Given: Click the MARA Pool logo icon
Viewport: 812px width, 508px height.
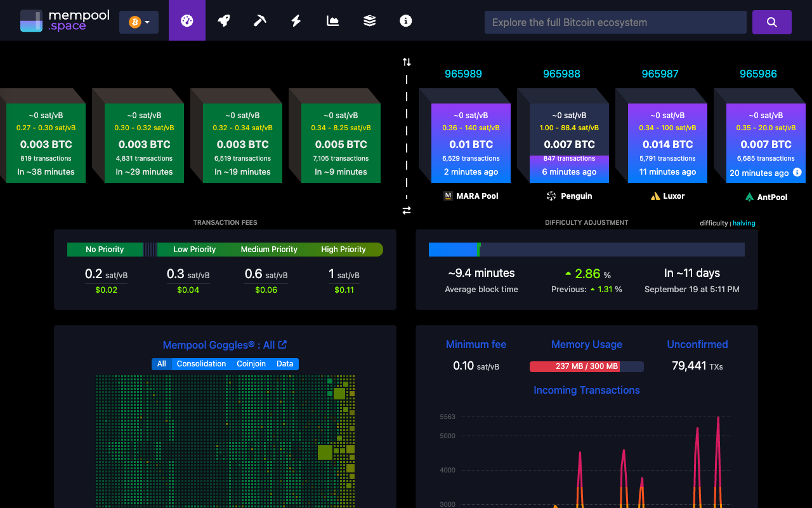Looking at the screenshot, I should [448, 196].
